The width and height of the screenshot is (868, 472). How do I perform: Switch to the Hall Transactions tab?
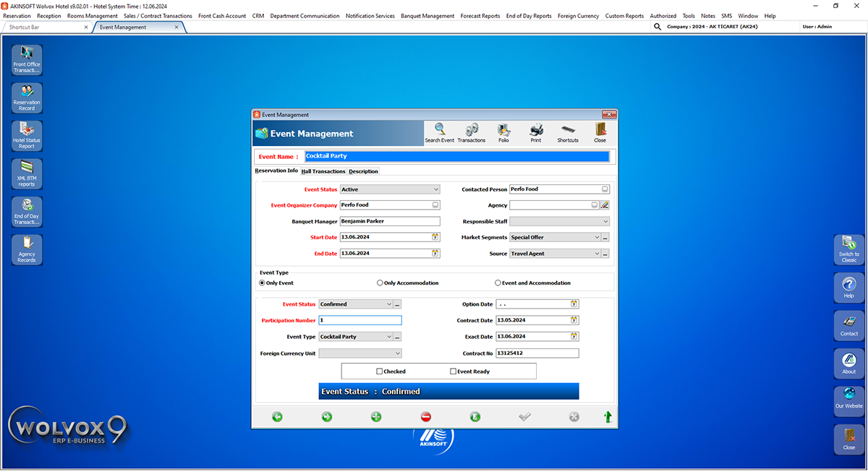(323, 171)
